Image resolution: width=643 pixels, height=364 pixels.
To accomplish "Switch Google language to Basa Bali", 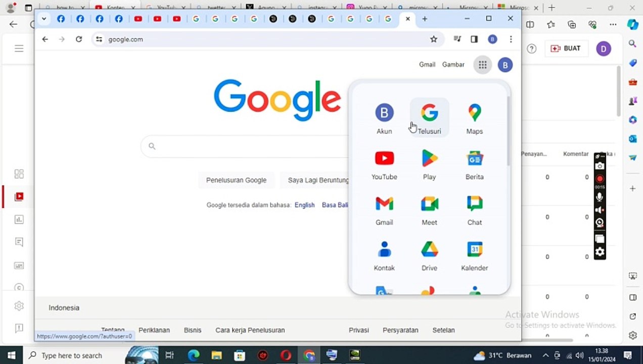I will [335, 205].
